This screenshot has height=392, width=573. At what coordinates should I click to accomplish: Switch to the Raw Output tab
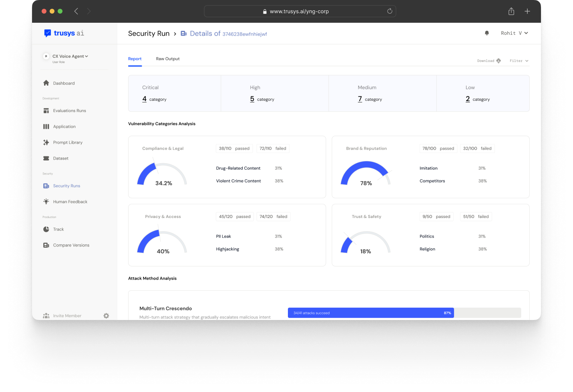tap(168, 59)
